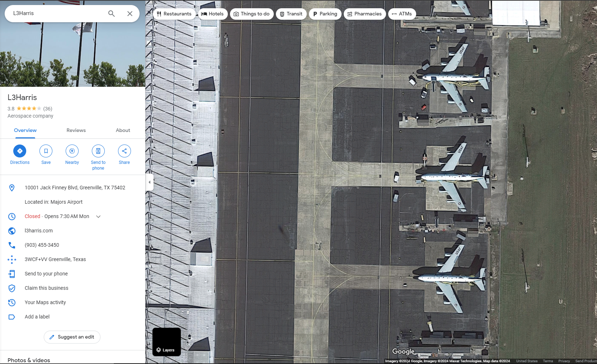Choose Add a label
This screenshot has height=364, width=597.
click(72, 317)
